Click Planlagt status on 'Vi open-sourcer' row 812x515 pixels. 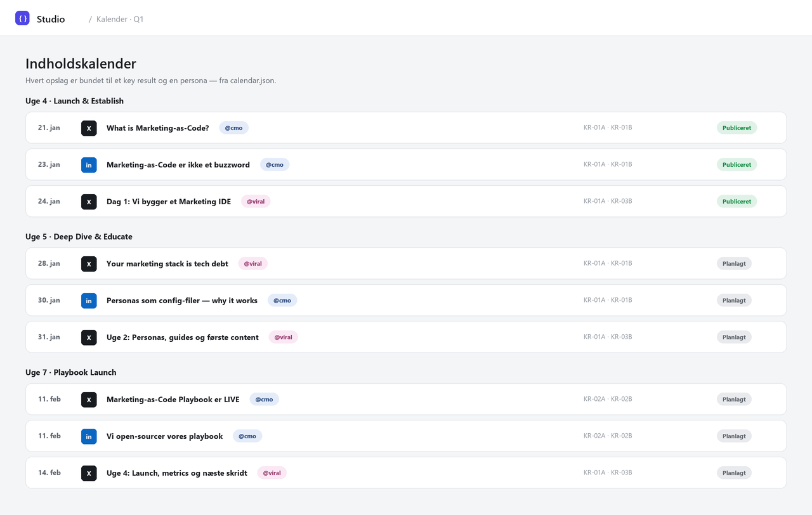click(x=735, y=436)
